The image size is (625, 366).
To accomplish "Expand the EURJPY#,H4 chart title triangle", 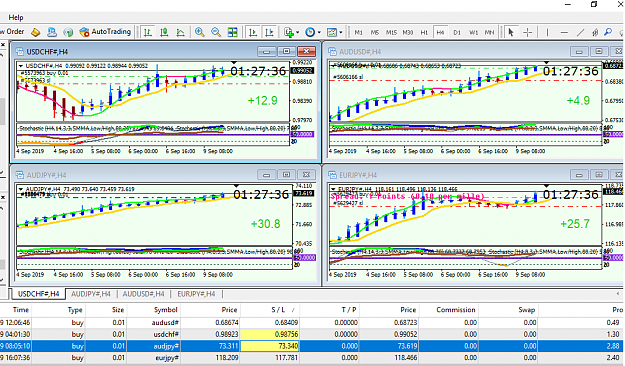I will pos(333,189).
